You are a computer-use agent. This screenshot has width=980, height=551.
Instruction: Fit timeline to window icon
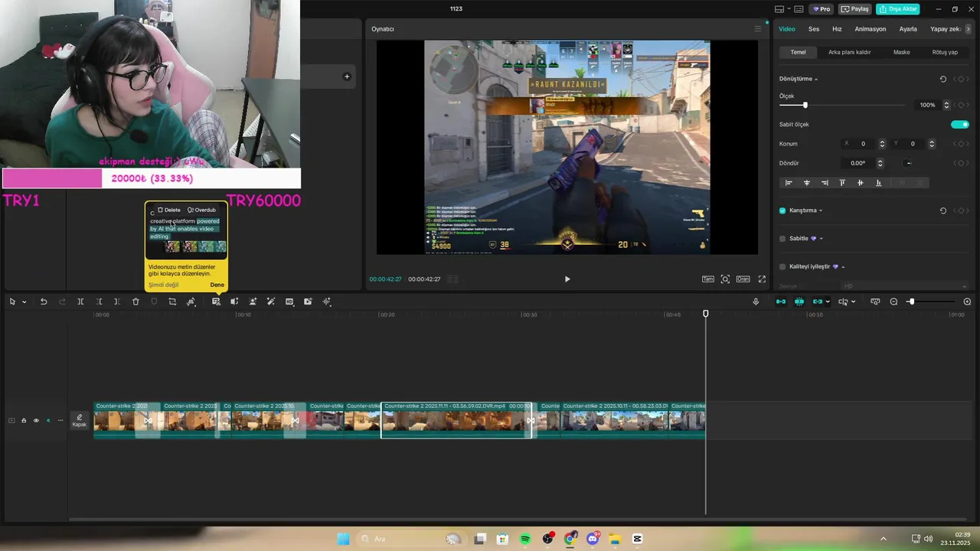pos(875,302)
